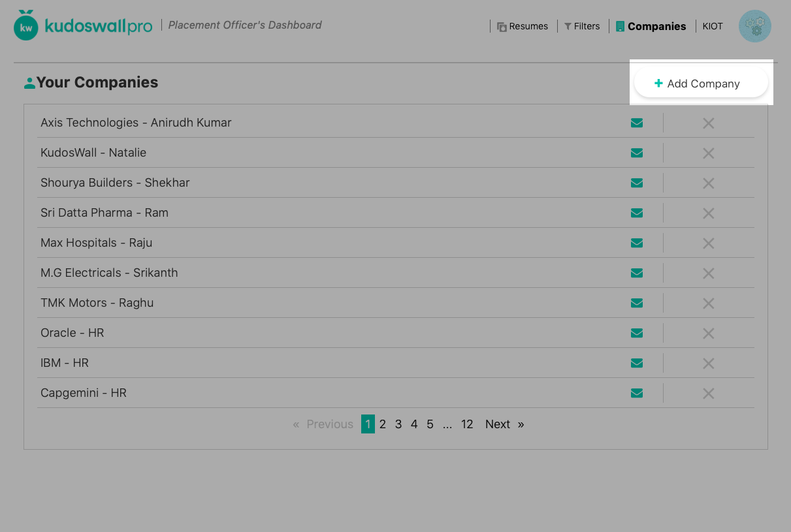The width and height of the screenshot is (791, 532).
Task: Click Max Hospitals - Raju name
Action: click(97, 243)
